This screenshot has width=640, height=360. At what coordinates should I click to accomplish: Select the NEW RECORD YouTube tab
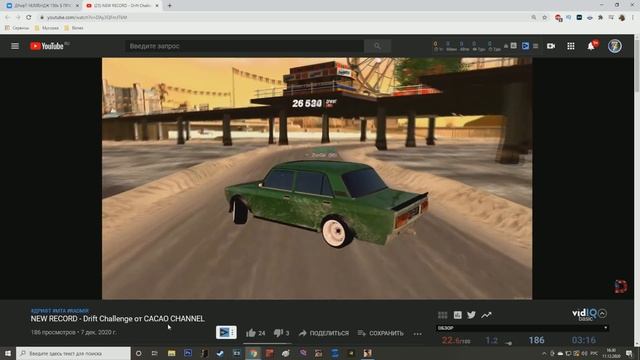(x=122, y=6)
